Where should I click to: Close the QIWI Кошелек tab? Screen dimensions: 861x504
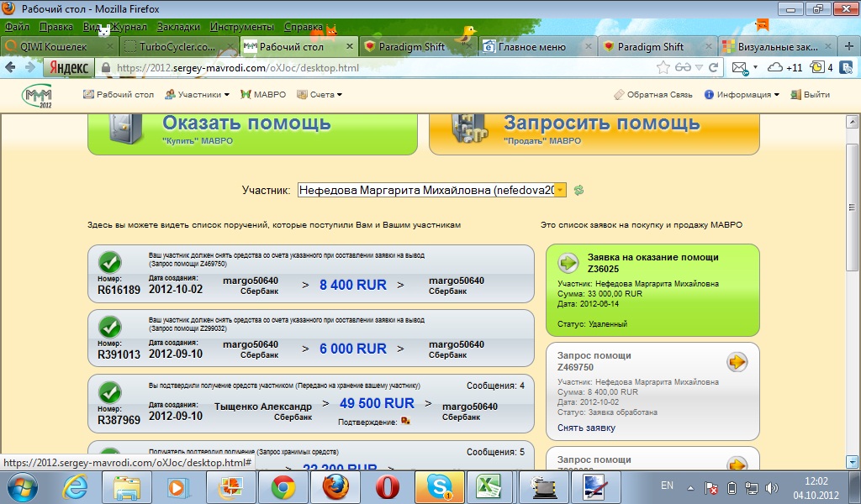click(x=110, y=46)
